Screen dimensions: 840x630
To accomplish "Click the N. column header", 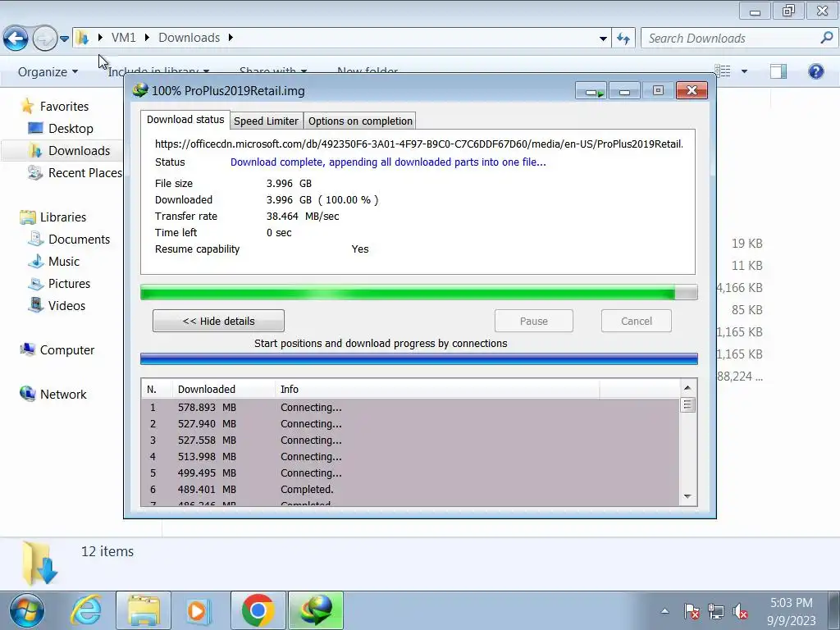I will (157, 390).
